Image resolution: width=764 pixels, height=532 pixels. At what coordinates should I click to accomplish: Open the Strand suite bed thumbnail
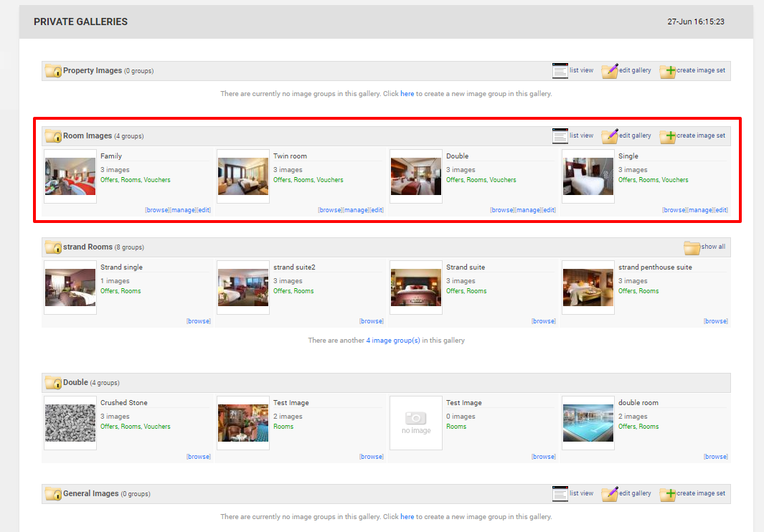(x=416, y=288)
